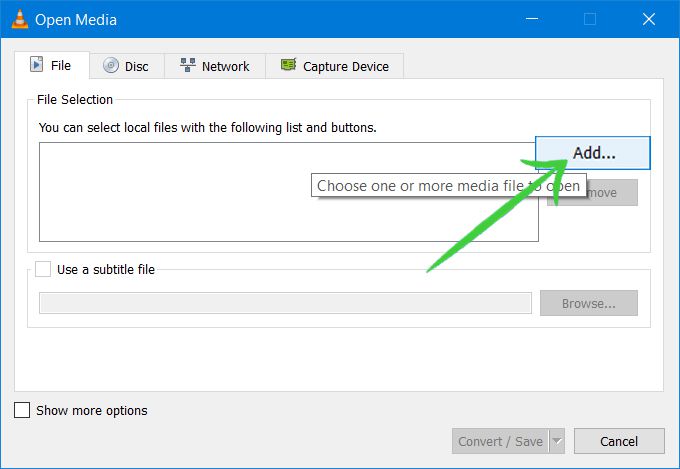Click the Browse... subtitle button

(588, 303)
